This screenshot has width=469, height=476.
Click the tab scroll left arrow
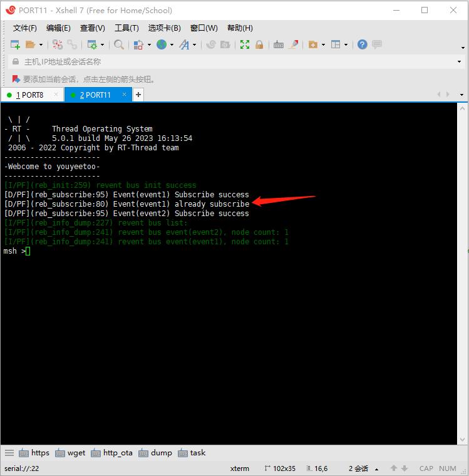pyautogui.click(x=439, y=95)
